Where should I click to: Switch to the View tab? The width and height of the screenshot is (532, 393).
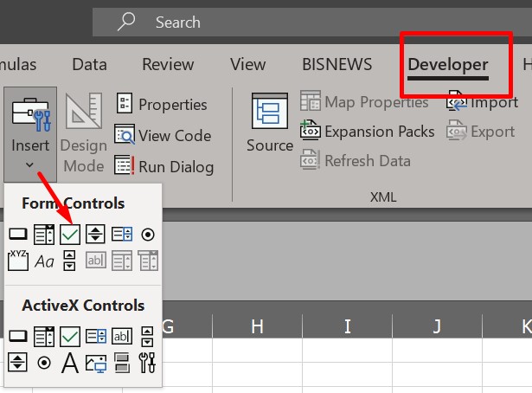248,64
